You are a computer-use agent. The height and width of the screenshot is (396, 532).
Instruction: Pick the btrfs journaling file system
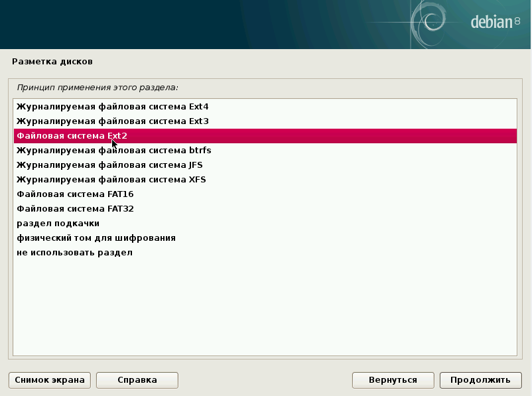pos(114,151)
